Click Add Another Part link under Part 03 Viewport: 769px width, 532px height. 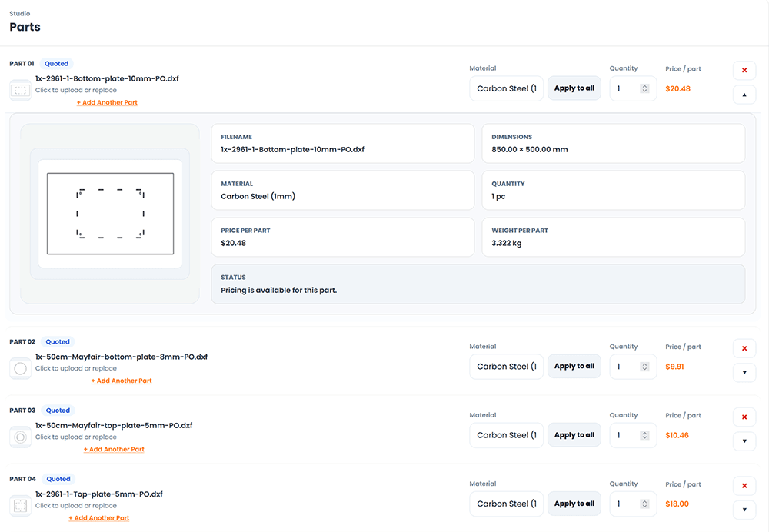coord(117,449)
